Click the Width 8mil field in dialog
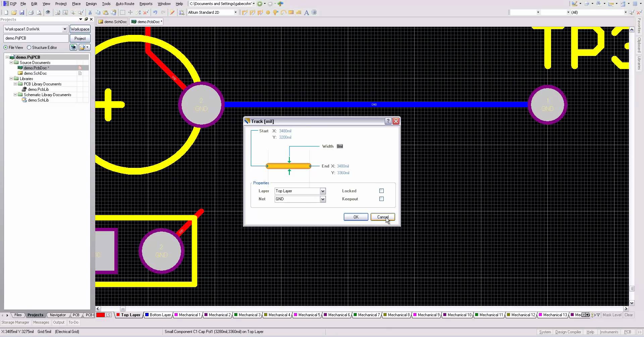Viewport: 644px width, 337px height. tap(340, 146)
